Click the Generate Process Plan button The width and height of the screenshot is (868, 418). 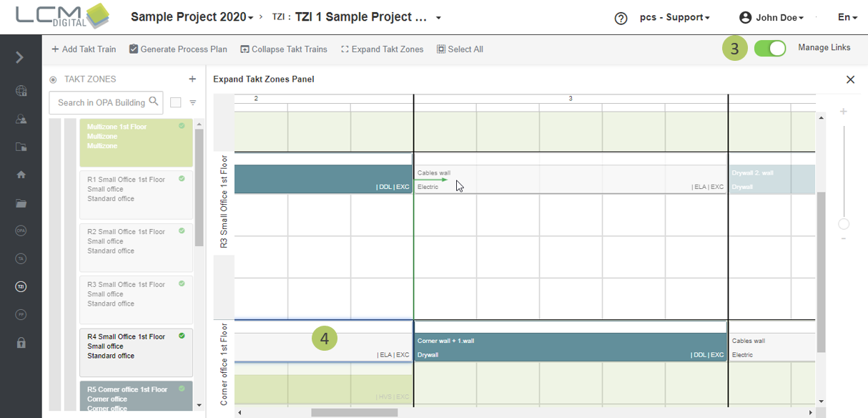(x=178, y=49)
